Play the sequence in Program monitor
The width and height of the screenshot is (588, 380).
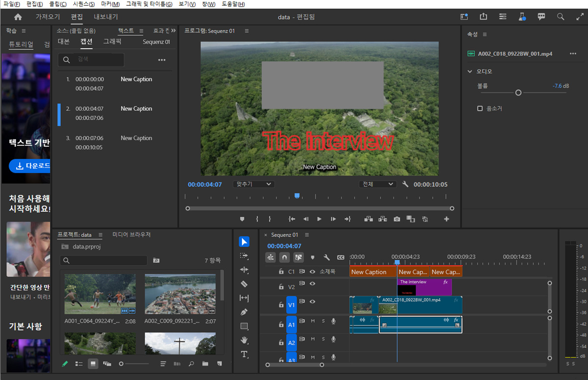point(319,219)
